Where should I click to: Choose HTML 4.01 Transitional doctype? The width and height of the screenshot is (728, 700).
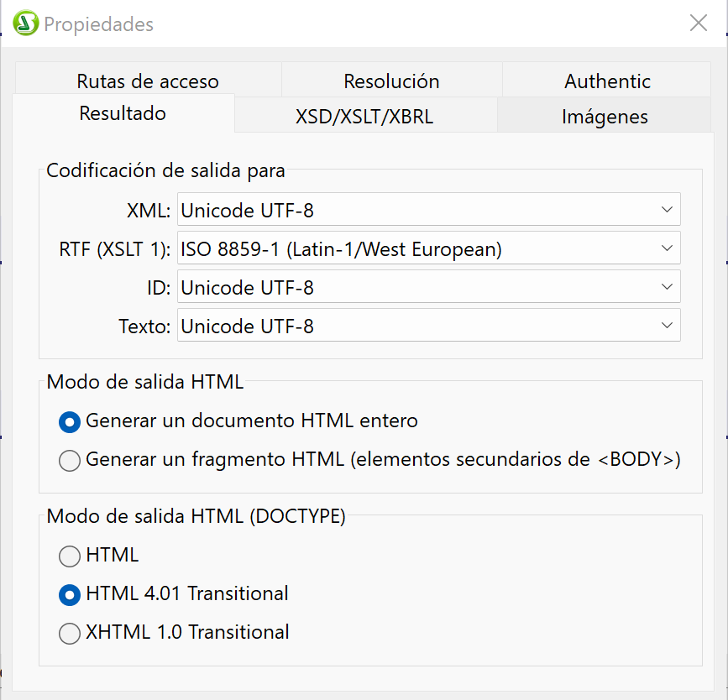70,594
